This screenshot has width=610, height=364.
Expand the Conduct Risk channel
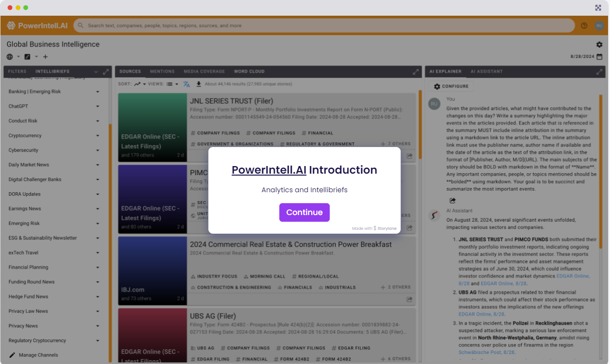coord(98,121)
